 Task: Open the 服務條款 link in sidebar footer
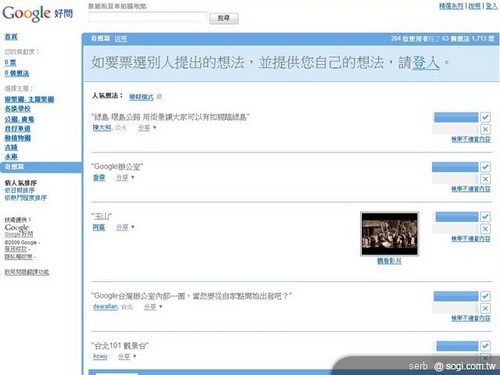coord(15,249)
